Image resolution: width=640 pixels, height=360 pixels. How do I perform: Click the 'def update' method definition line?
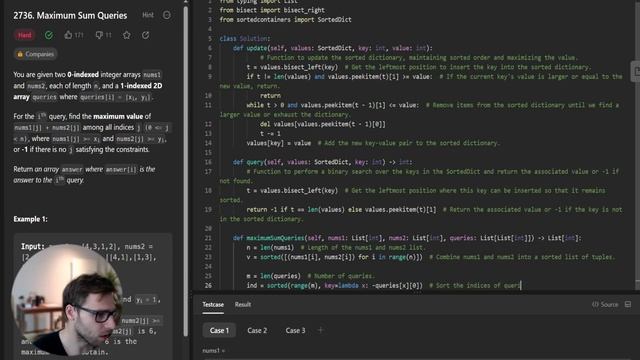pos(333,48)
